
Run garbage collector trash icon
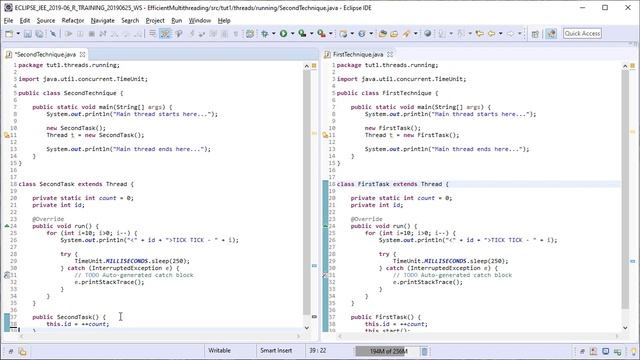tap(424, 351)
